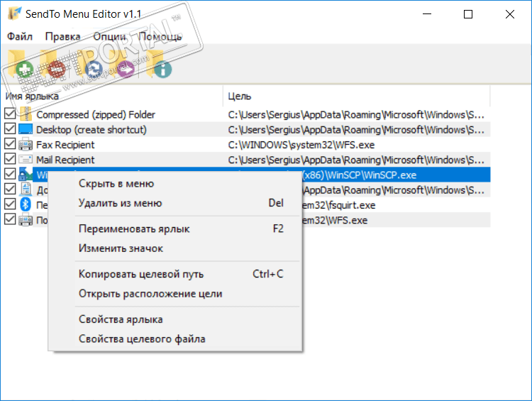Open the Помощь menu

pos(160,36)
